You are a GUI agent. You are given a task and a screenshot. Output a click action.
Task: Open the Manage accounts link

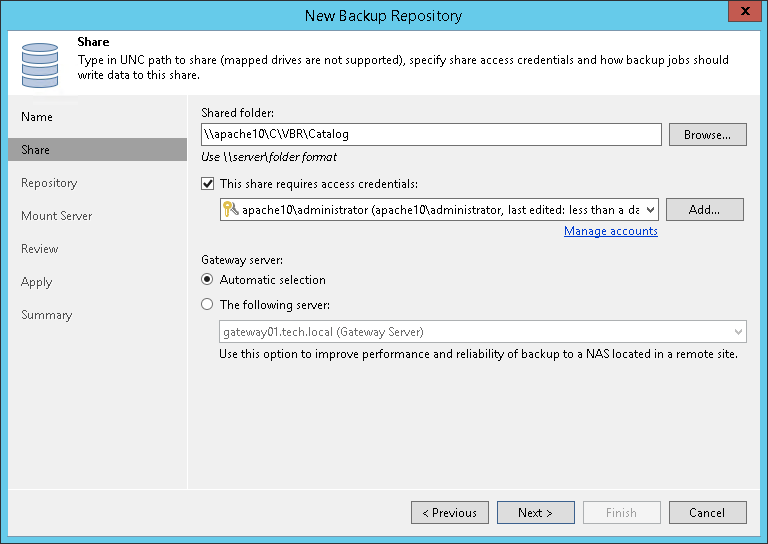pyautogui.click(x=610, y=231)
